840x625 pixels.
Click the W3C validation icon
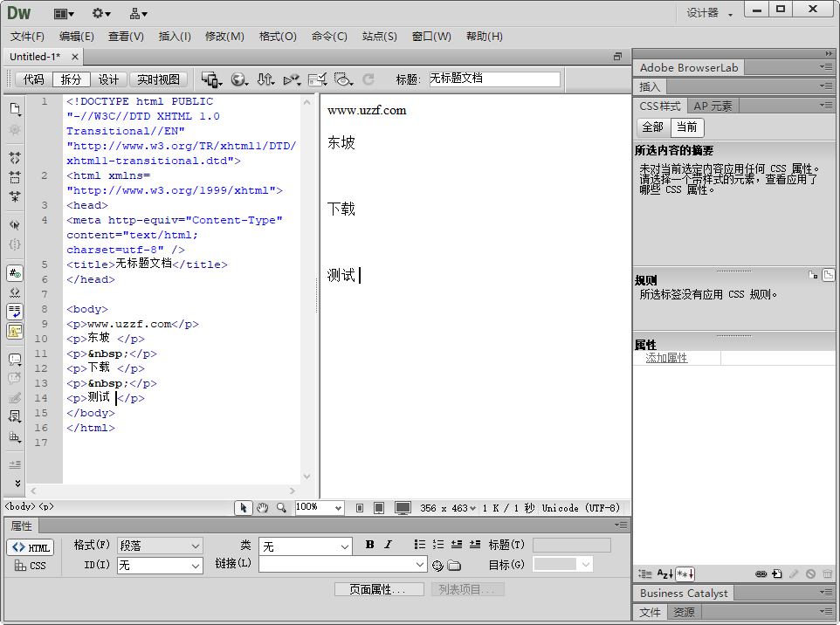[x=292, y=79]
